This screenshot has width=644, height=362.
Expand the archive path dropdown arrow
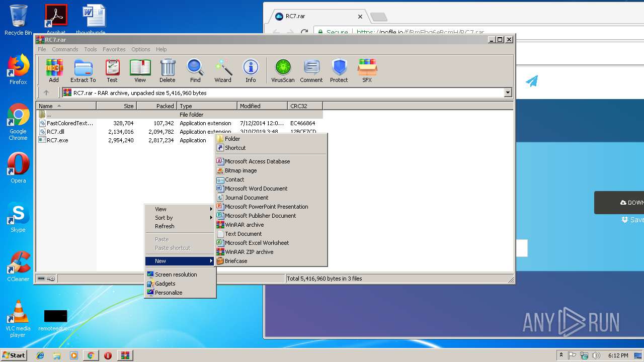pyautogui.click(x=508, y=93)
